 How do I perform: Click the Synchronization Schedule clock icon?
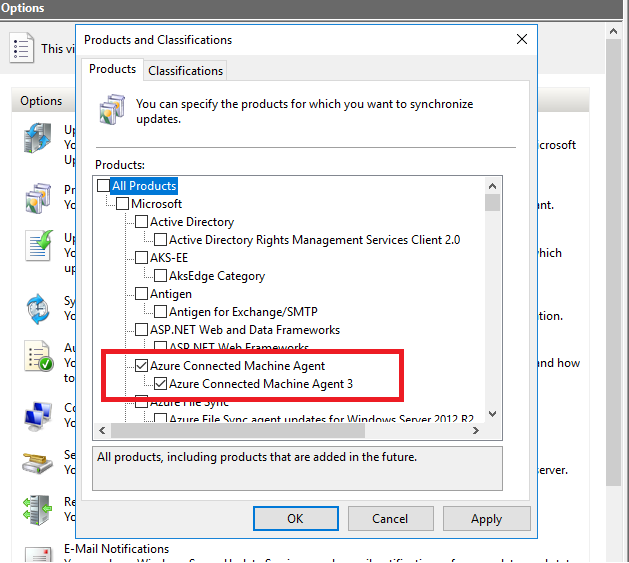pyautogui.click(x=38, y=309)
